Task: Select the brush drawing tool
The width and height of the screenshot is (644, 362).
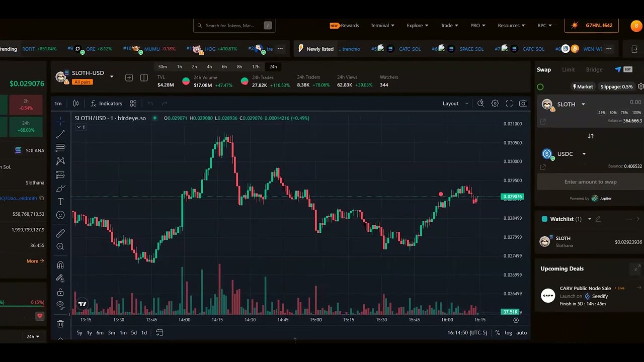Action: coord(60,189)
